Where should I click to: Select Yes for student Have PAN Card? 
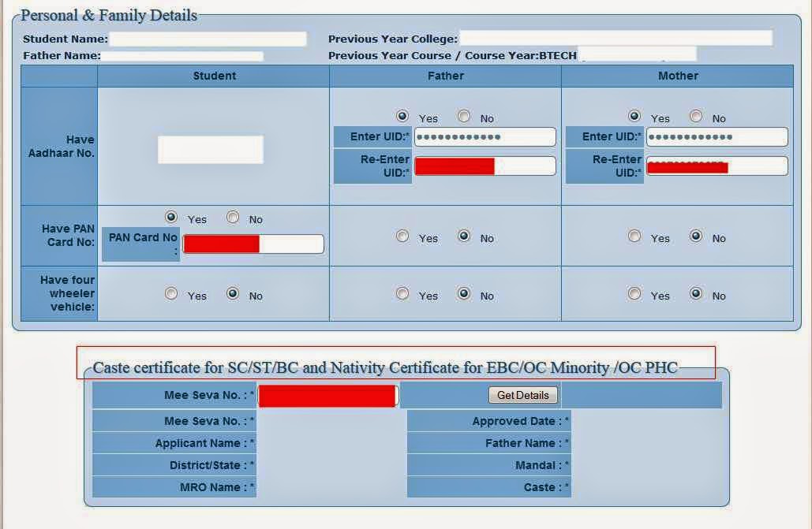pyautogui.click(x=170, y=218)
